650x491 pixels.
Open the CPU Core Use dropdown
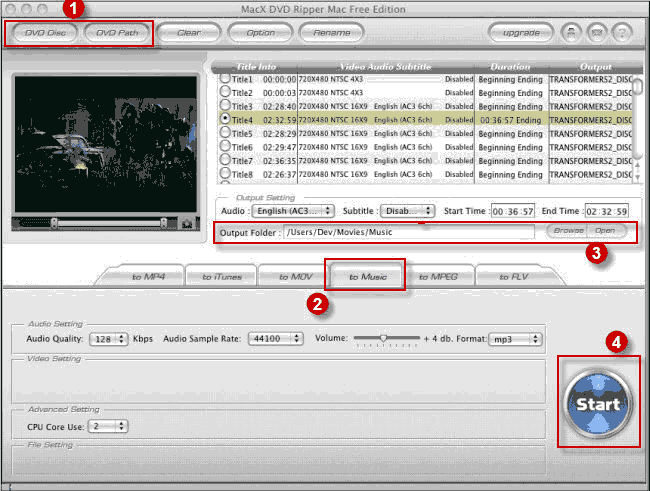(108, 426)
